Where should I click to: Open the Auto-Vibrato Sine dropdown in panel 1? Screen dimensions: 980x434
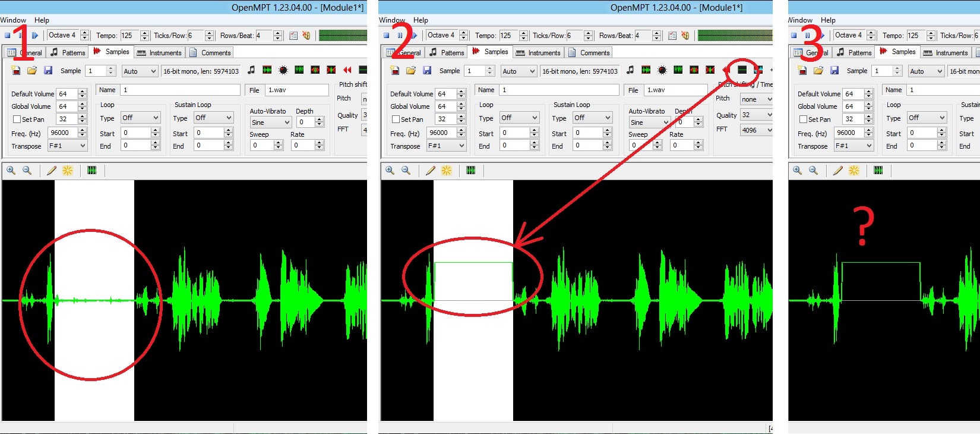click(270, 122)
